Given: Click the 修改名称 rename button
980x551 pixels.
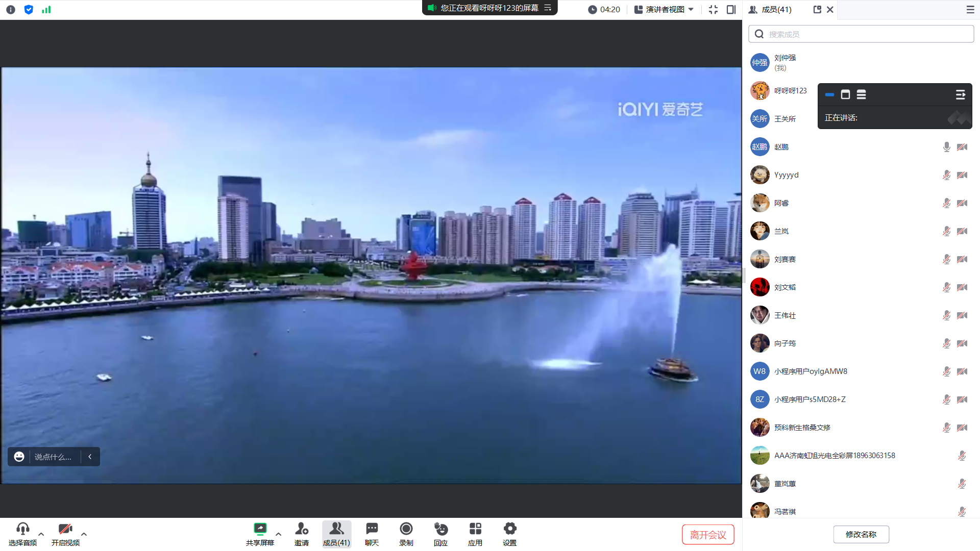Looking at the screenshot, I should click(x=861, y=535).
